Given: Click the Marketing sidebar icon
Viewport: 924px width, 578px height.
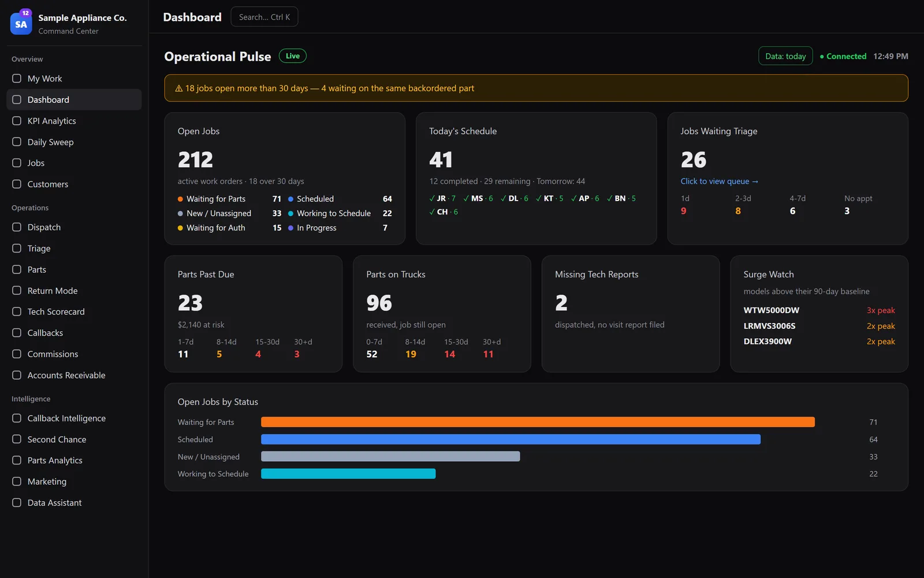Looking at the screenshot, I should [17, 481].
